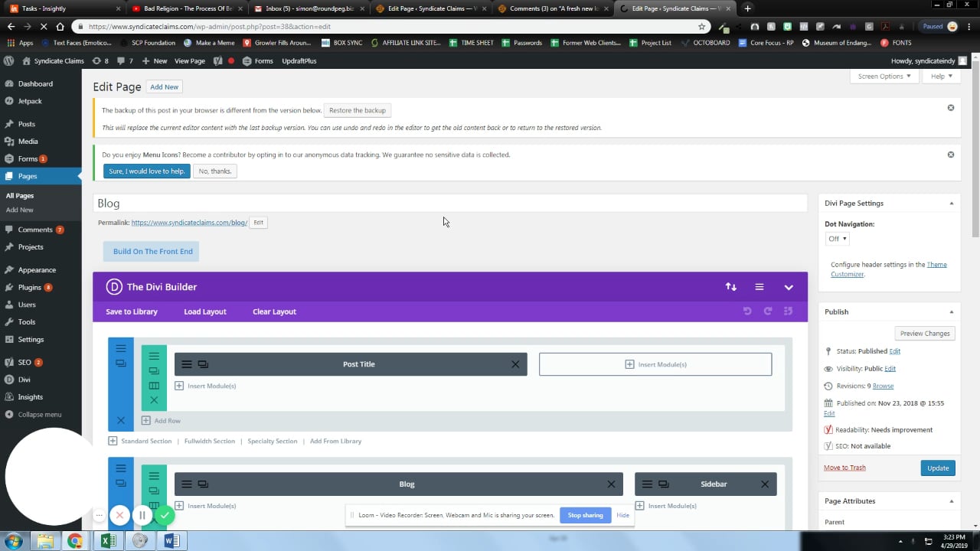Open the Dot Navigation dropdown
The height and width of the screenshot is (551, 980).
pos(837,239)
